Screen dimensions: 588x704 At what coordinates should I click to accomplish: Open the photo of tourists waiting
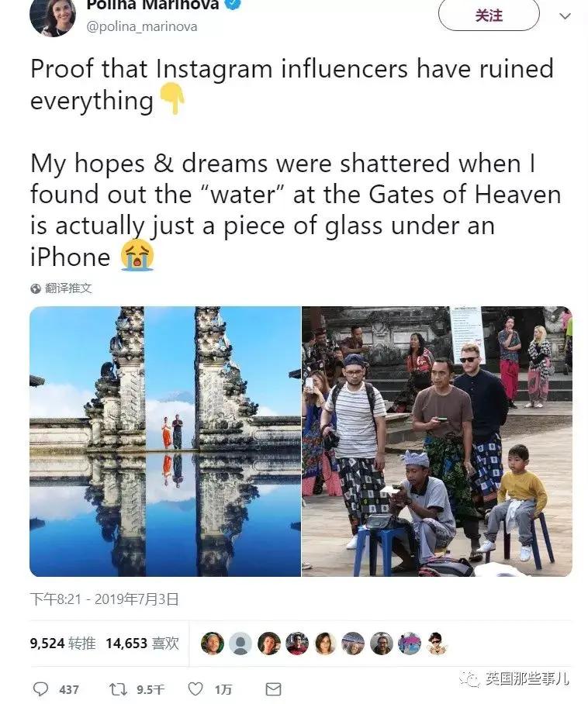point(437,441)
